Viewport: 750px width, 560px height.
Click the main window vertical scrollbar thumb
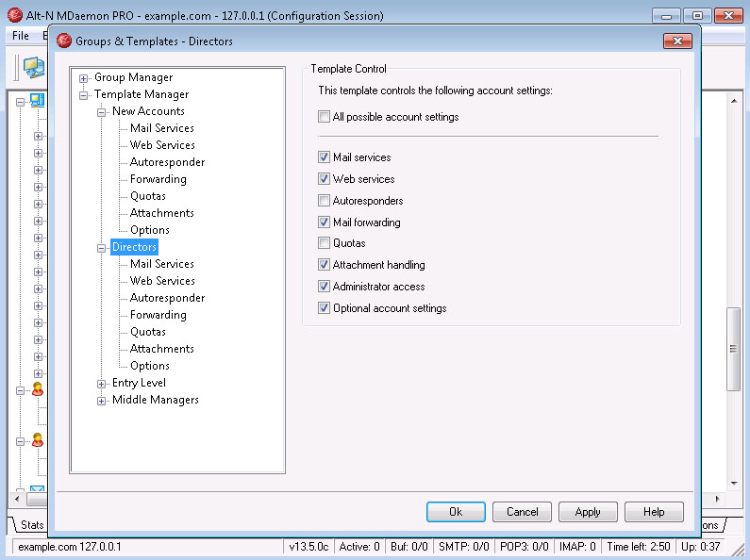(733, 349)
